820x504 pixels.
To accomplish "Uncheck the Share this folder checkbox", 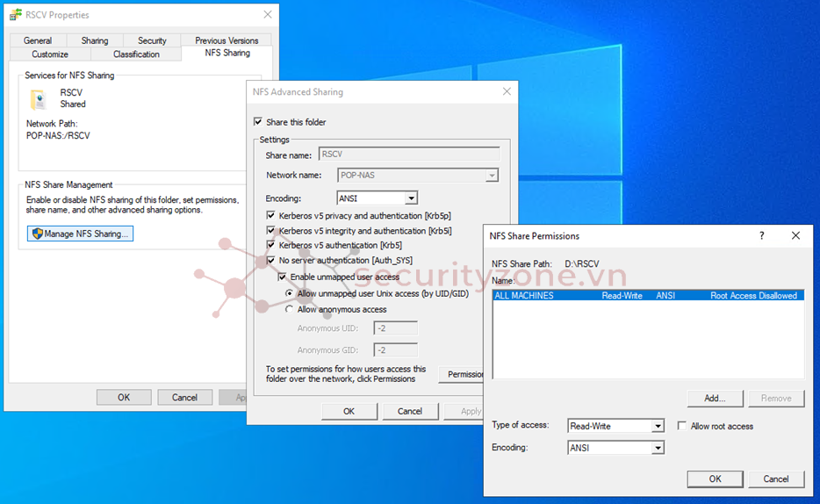I will pos(258,122).
